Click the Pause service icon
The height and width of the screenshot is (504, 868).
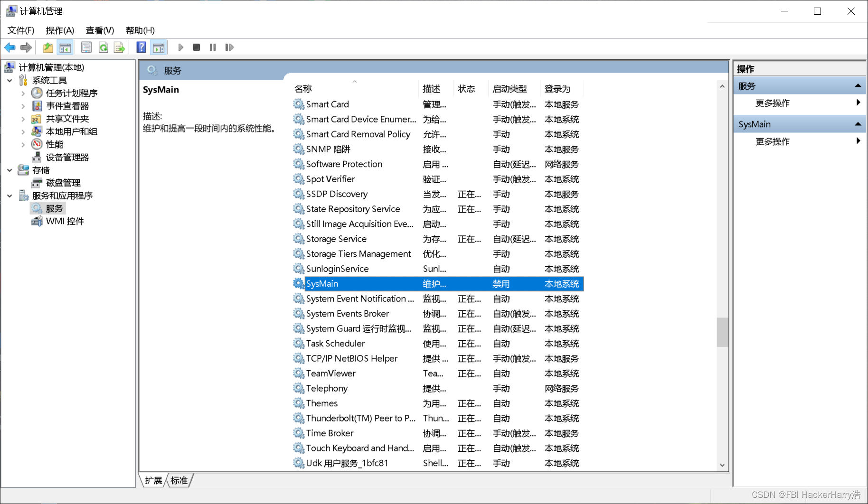click(213, 47)
